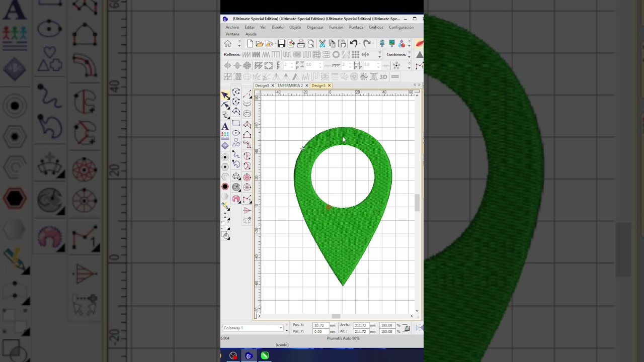Image resolution: width=644 pixels, height=362 pixels.
Task: Switch to the Design3 tab
Action: point(262,85)
